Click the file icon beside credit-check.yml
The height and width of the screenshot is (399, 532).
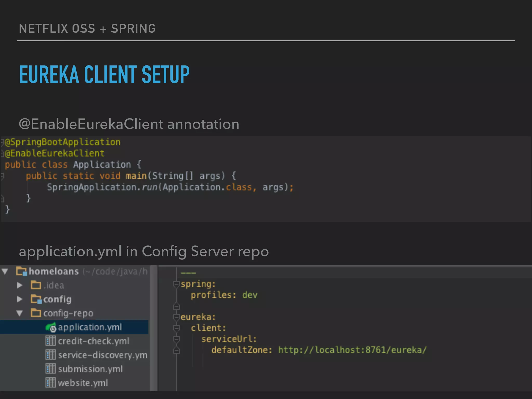tap(50, 341)
